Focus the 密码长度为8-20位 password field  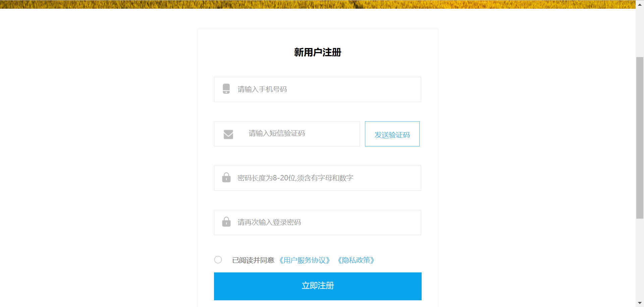click(x=318, y=178)
